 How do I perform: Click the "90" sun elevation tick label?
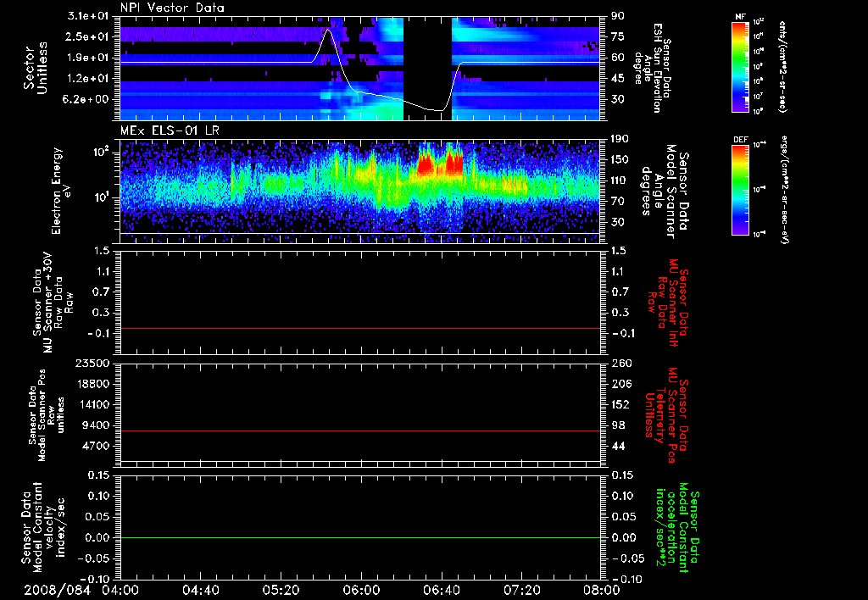pos(617,17)
